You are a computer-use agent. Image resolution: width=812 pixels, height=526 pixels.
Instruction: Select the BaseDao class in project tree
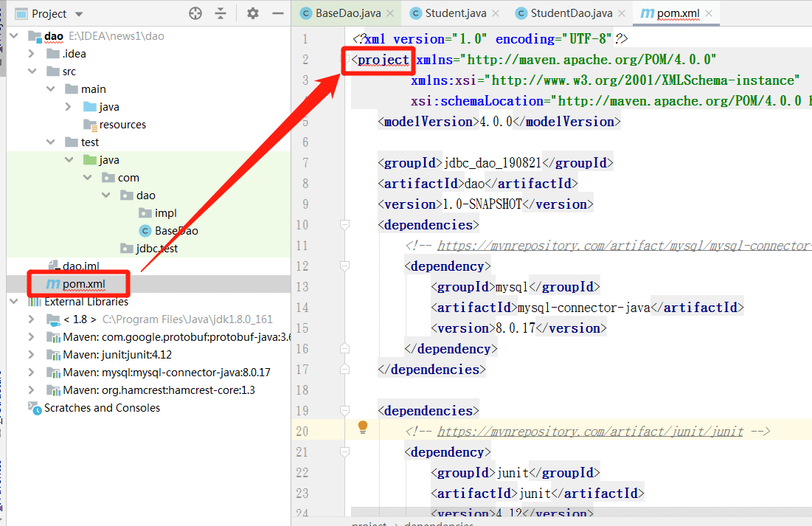coord(176,231)
